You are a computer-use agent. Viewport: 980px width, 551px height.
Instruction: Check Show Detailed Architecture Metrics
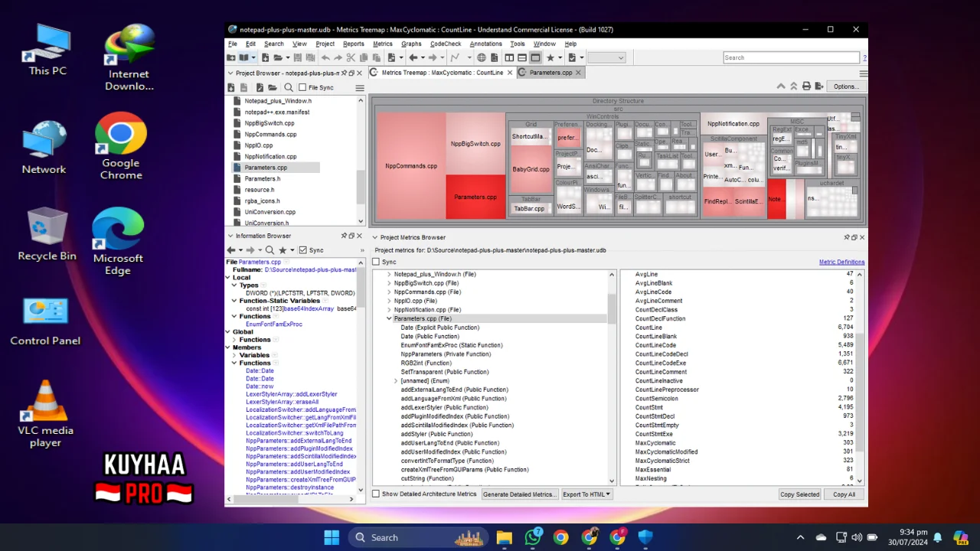point(376,494)
